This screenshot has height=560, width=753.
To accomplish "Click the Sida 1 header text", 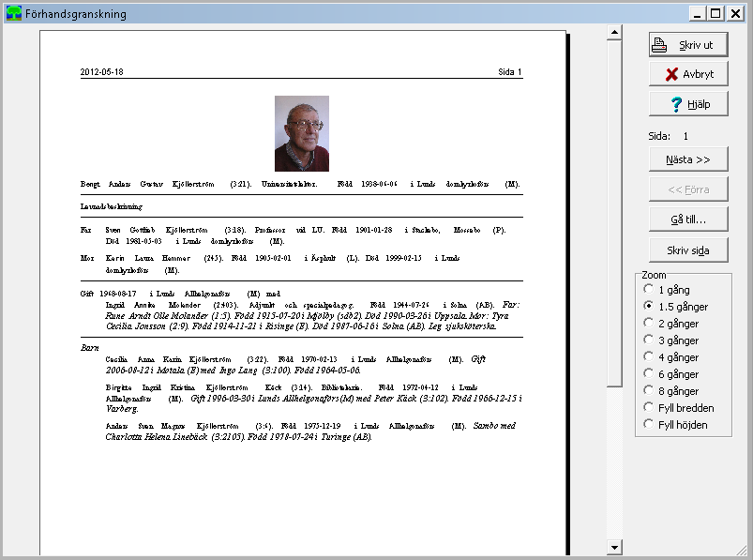I will (x=509, y=72).
